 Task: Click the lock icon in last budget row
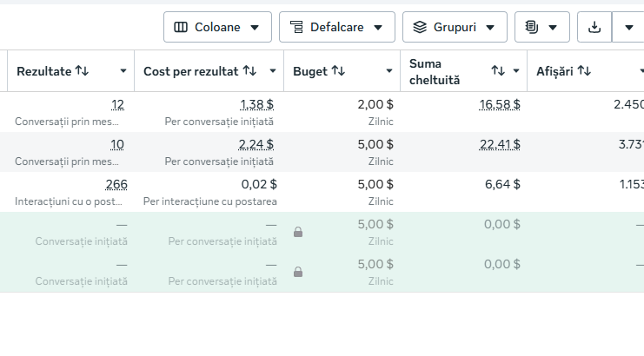click(298, 272)
